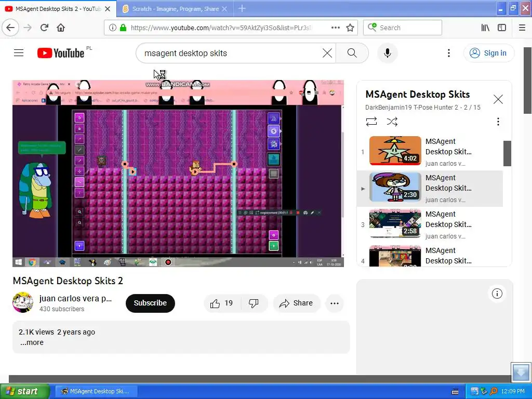Open playlist options three-dot menu
Viewport: 532px width, 399px height.
(498, 122)
